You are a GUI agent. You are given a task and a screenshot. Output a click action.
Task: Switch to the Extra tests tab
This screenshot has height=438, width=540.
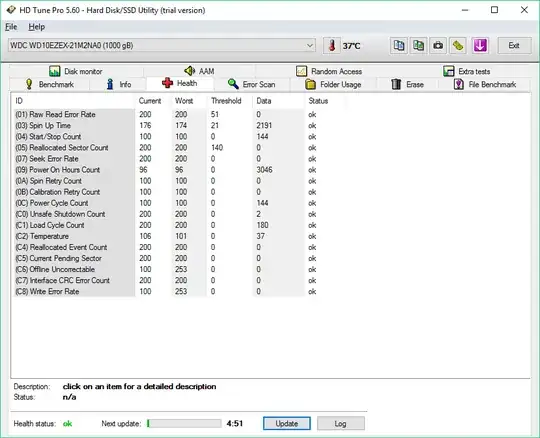click(467, 71)
